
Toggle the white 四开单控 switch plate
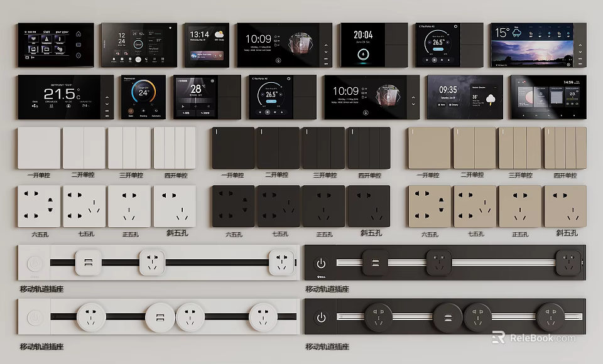tap(175, 148)
